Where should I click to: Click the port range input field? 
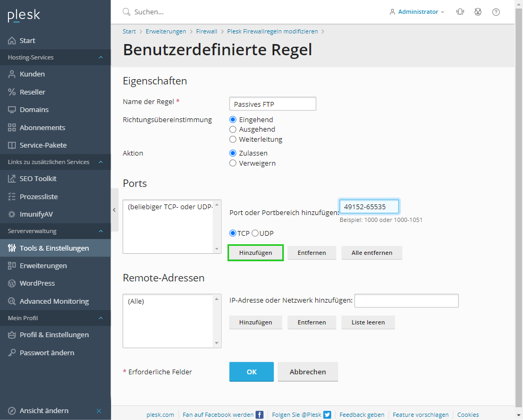point(369,207)
